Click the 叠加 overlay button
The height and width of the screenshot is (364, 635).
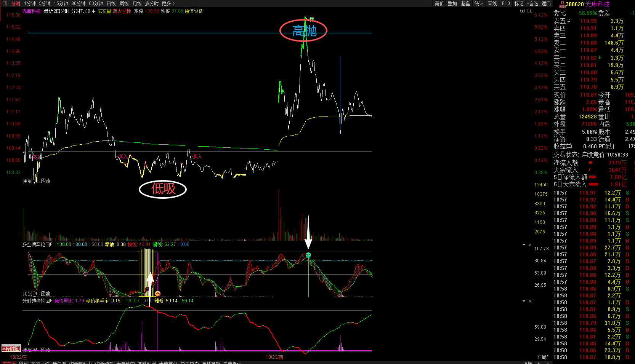click(452, 3)
